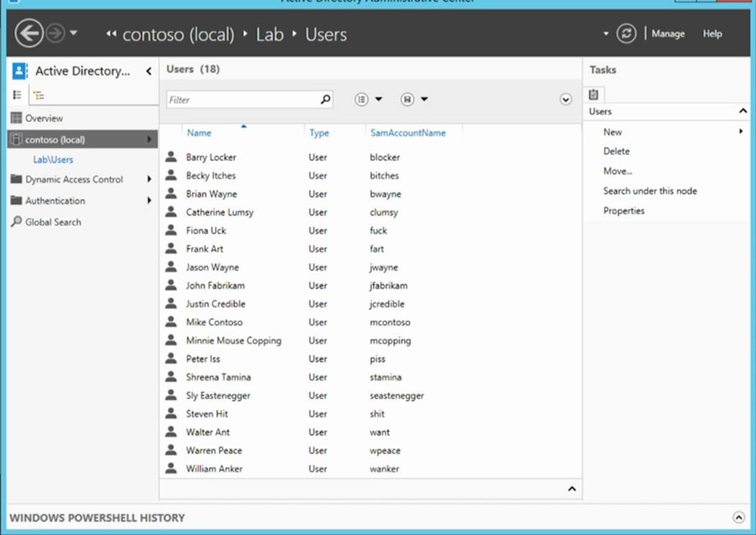Collapse the navigation pane chevron
The width and height of the screenshot is (756, 535).
click(x=149, y=71)
